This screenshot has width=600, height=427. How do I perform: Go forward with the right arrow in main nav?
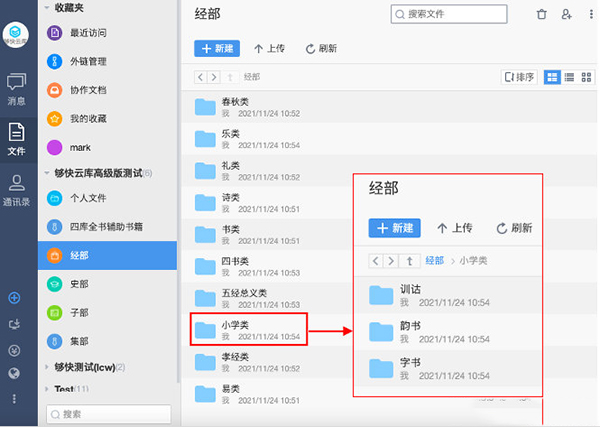214,77
